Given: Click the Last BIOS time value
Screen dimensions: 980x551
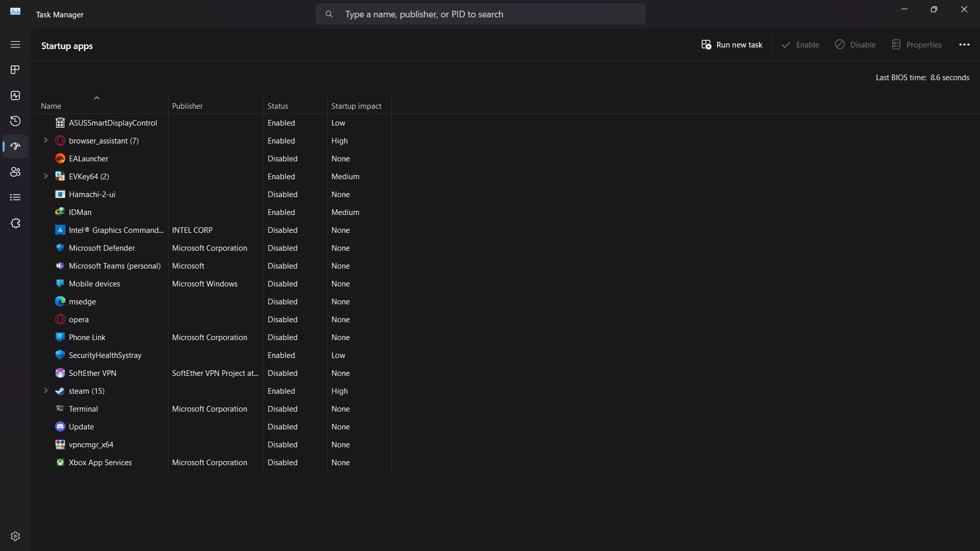Looking at the screenshot, I should click(949, 78).
